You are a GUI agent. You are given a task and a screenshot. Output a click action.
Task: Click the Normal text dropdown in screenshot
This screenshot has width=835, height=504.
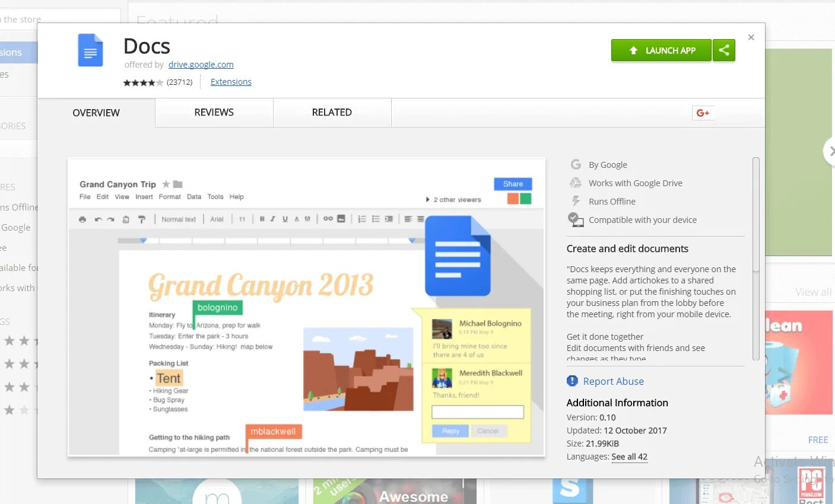[x=179, y=219]
